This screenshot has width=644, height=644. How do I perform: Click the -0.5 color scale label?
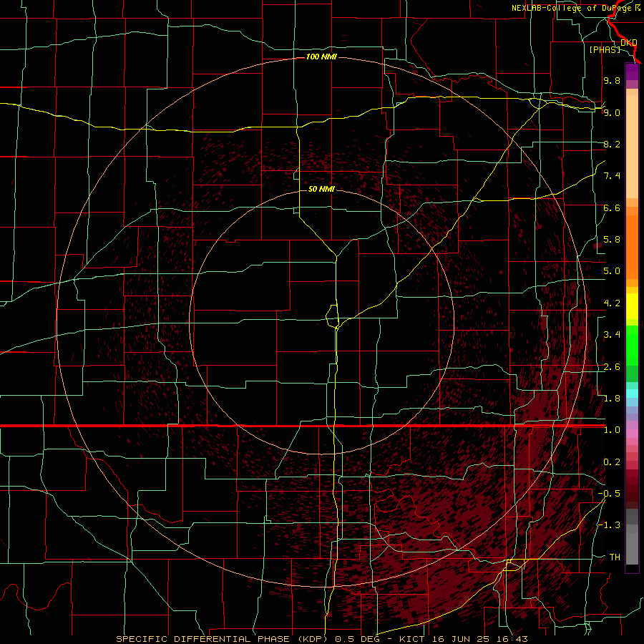(609, 494)
